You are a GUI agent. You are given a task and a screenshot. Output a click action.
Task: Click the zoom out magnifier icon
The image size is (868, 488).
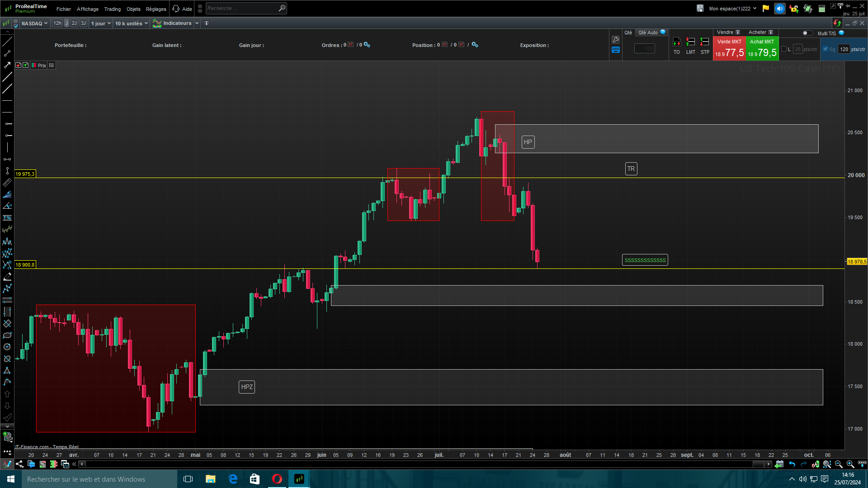[x=839, y=464]
